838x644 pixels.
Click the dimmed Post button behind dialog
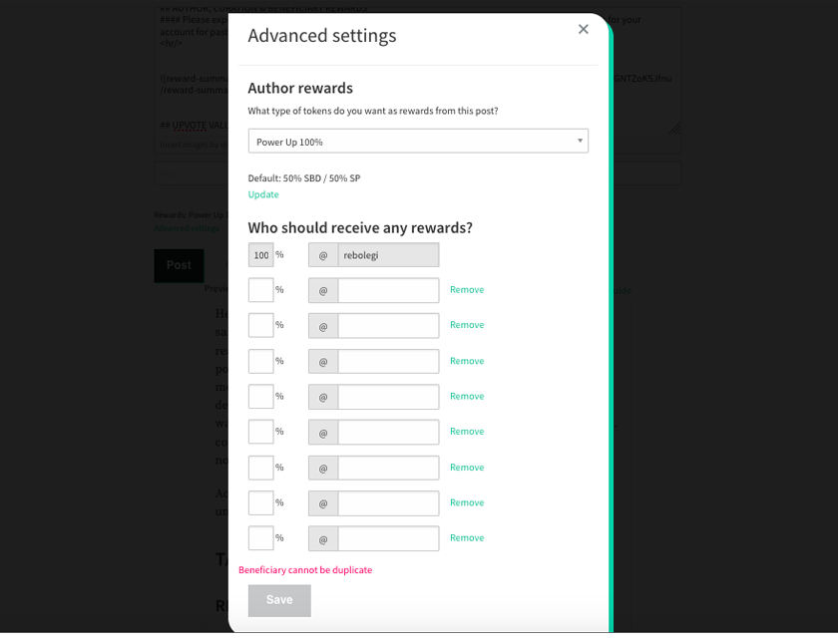179,265
